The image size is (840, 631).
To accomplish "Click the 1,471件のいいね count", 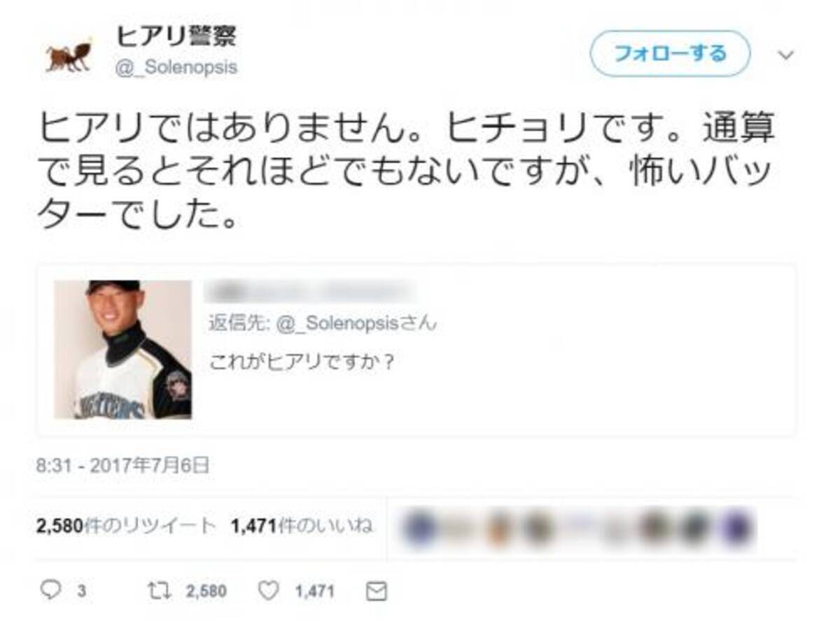I will [x=301, y=526].
